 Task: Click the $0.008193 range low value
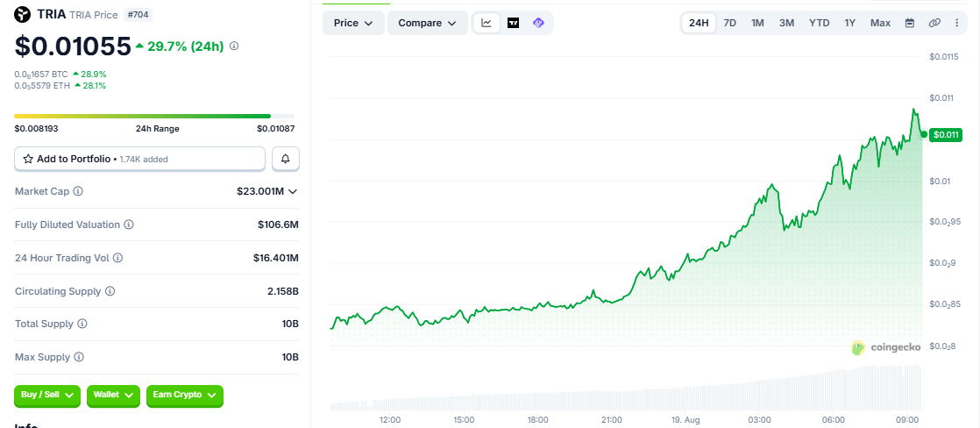click(x=36, y=129)
